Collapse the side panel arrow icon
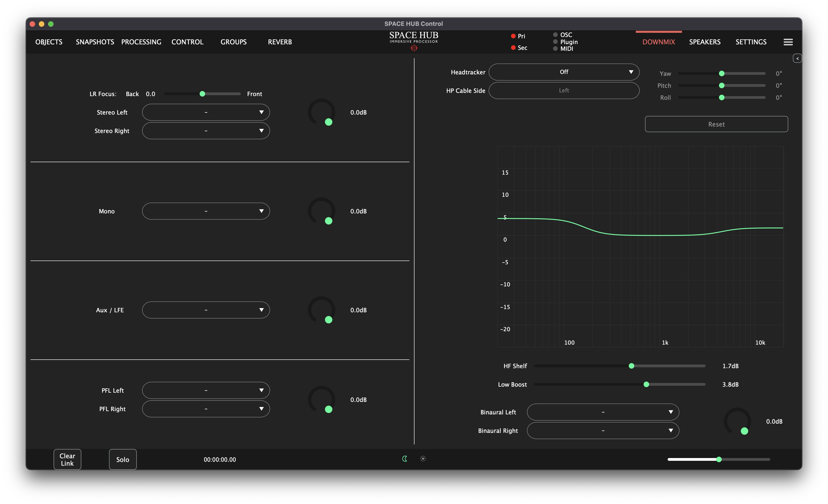The height and width of the screenshot is (504, 828). [x=797, y=58]
